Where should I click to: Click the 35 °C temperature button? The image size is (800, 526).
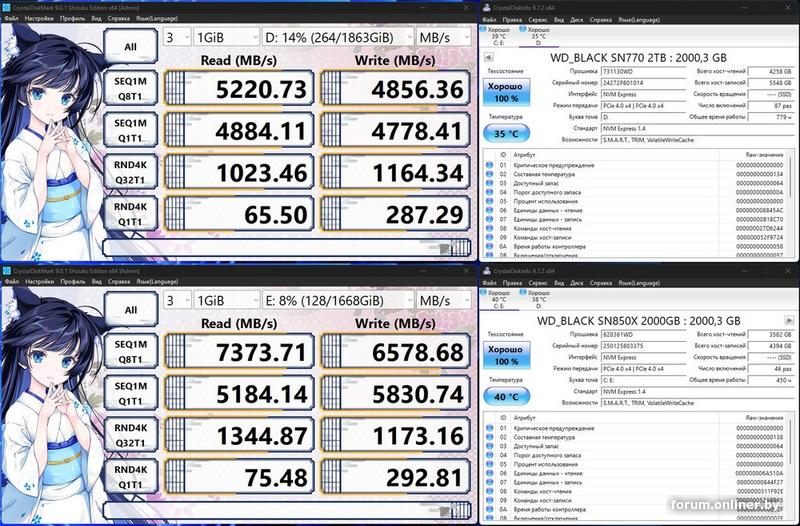[x=506, y=134]
